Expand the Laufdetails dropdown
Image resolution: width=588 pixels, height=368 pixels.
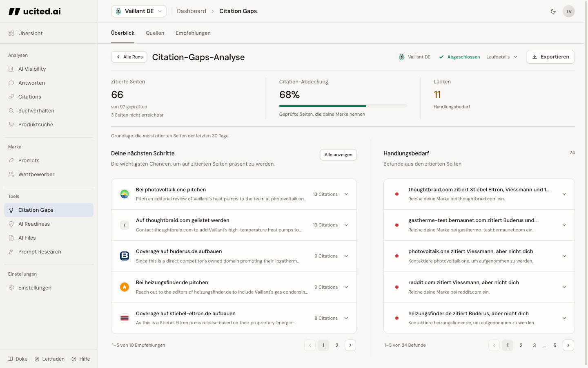[x=502, y=57]
